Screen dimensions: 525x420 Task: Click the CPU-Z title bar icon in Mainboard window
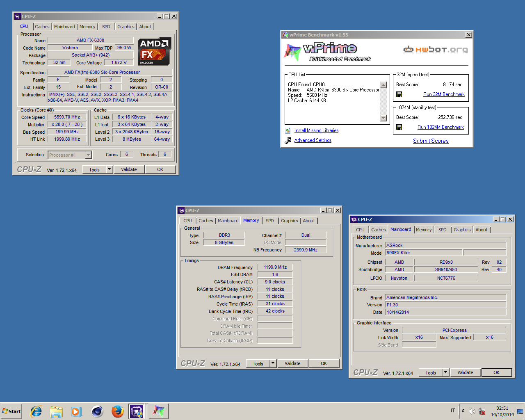pyautogui.click(x=354, y=219)
